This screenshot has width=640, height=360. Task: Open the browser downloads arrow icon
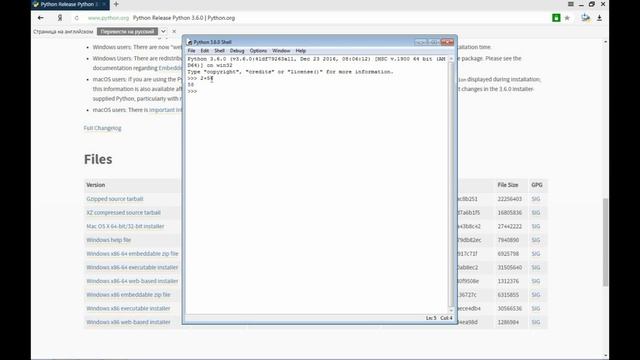pos(599,18)
